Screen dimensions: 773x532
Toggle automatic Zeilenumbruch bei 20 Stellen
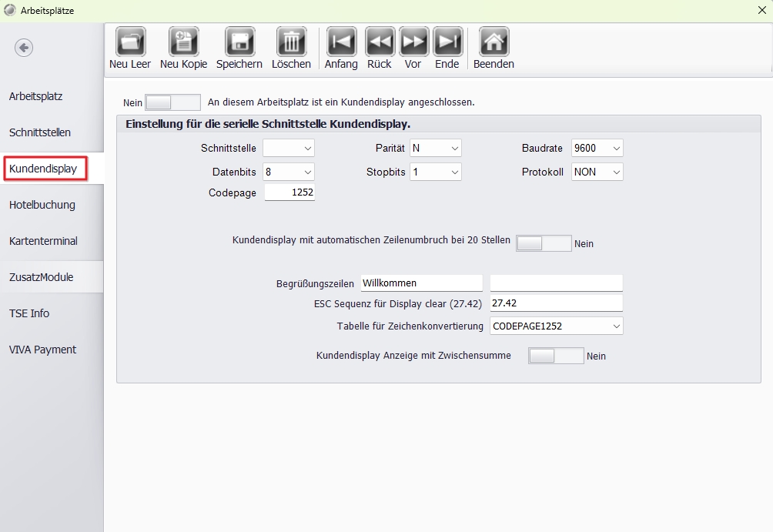544,243
